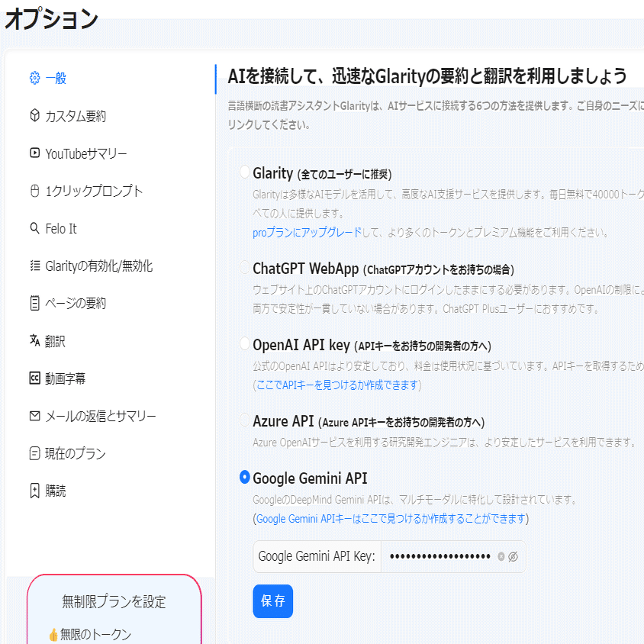Click the document icon beside ページの要約
Image resolution: width=644 pixels, height=644 pixels.
(x=35, y=303)
